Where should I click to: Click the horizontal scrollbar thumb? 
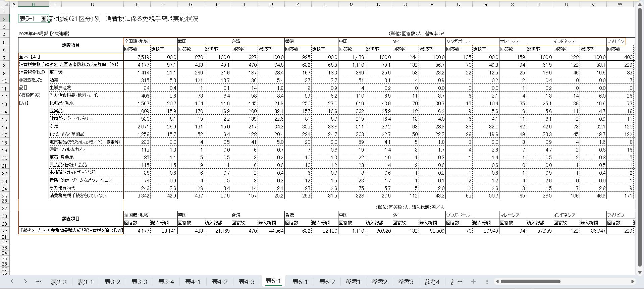coord(530,282)
